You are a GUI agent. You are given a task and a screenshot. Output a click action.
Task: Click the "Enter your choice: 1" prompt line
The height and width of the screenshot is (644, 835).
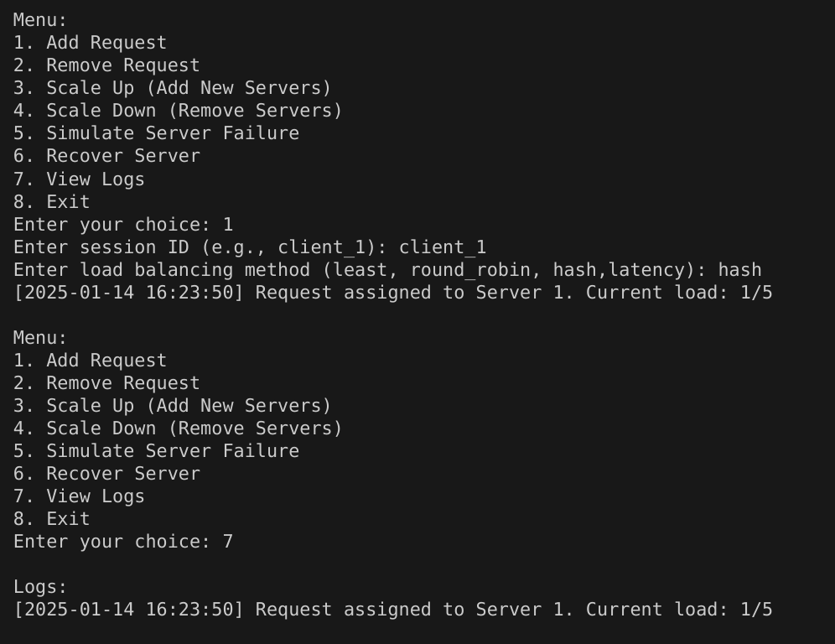click(x=123, y=225)
